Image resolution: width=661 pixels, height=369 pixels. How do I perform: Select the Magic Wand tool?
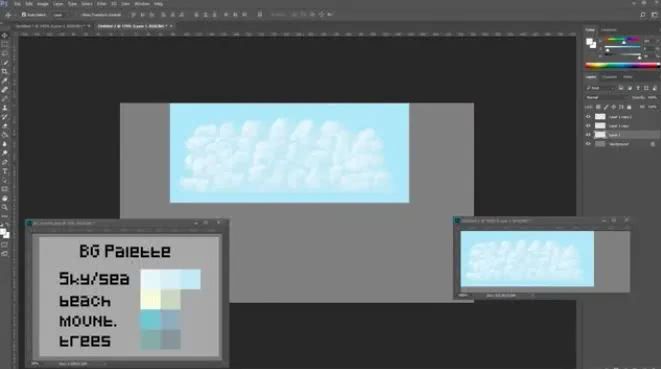tap(5, 62)
